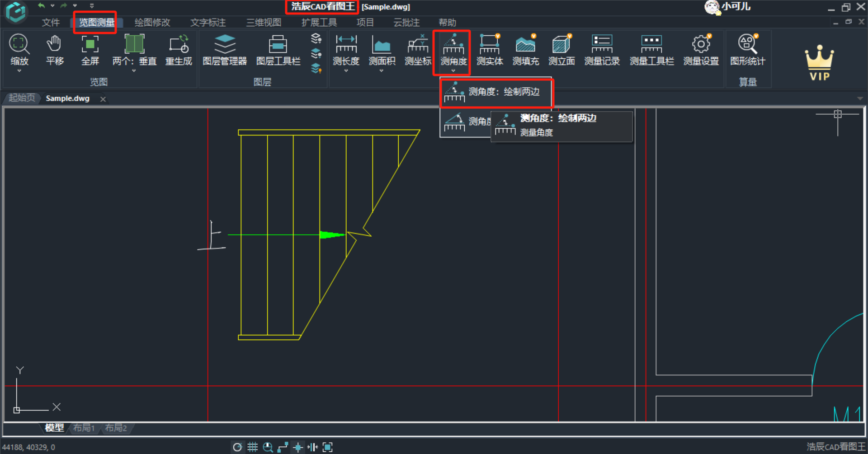Toggle the connected-squares icon in status bar
Image resolution: width=868 pixels, height=454 pixels.
coord(283,447)
